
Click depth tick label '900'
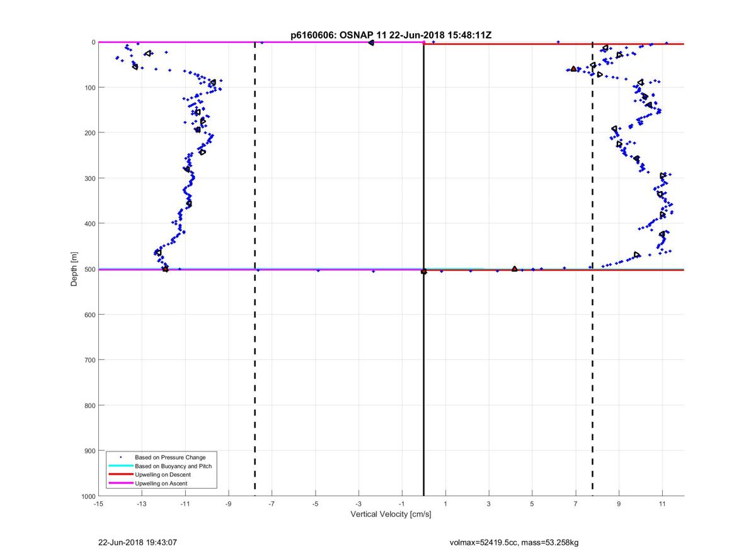click(89, 451)
